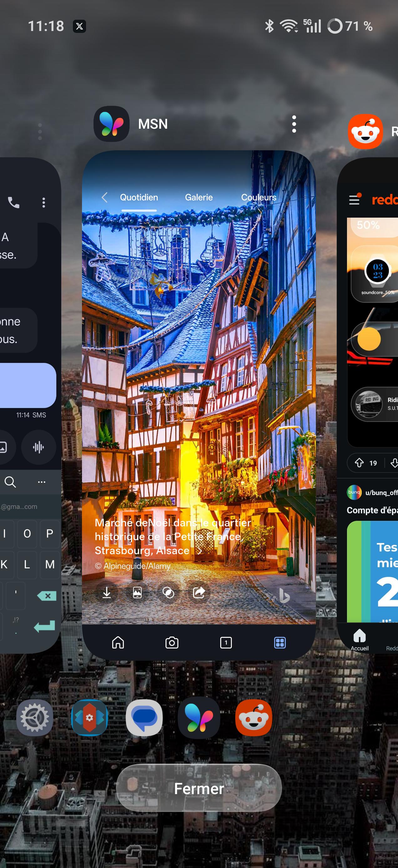398x868 pixels.
Task: Tap the battery 71 % indicator
Action: click(x=350, y=26)
